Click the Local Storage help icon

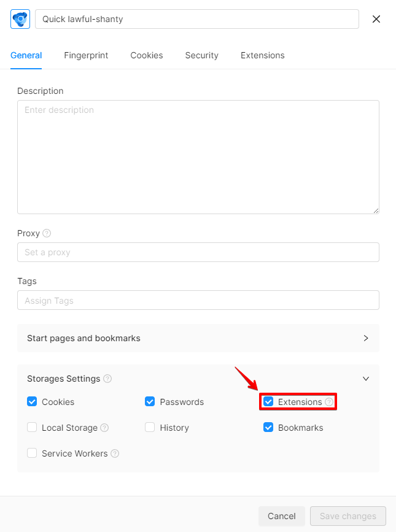104,428
